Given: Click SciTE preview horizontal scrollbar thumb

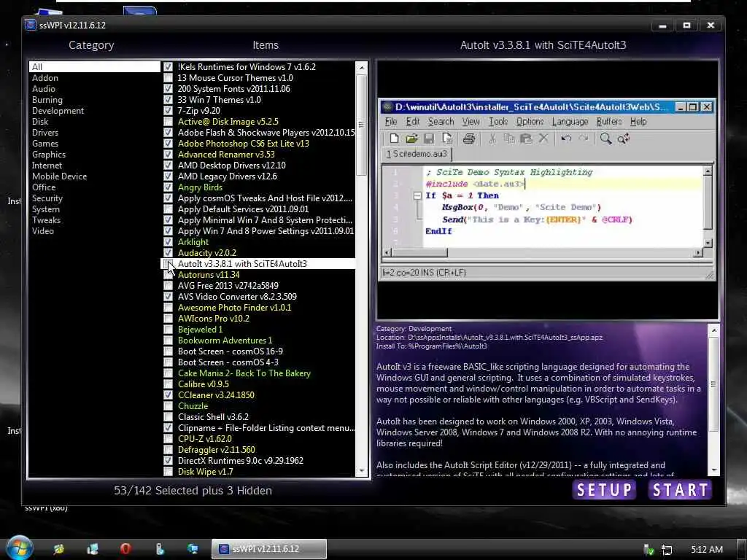Looking at the screenshot, I should [419, 252].
